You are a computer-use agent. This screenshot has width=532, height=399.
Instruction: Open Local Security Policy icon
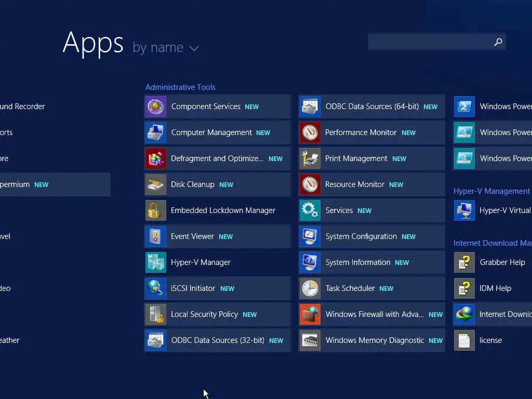coord(156,314)
